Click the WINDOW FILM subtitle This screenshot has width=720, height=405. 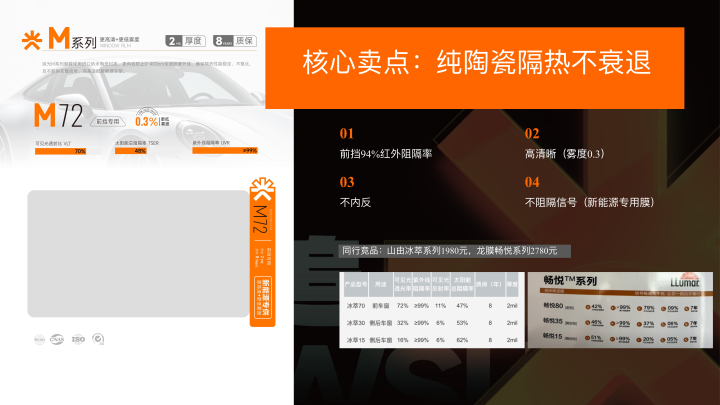[x=115, y=46]
